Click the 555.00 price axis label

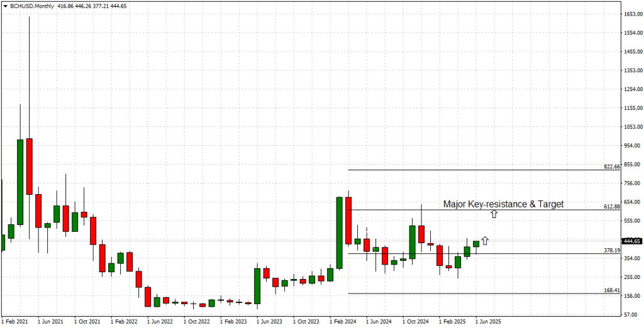coord(633,221)
